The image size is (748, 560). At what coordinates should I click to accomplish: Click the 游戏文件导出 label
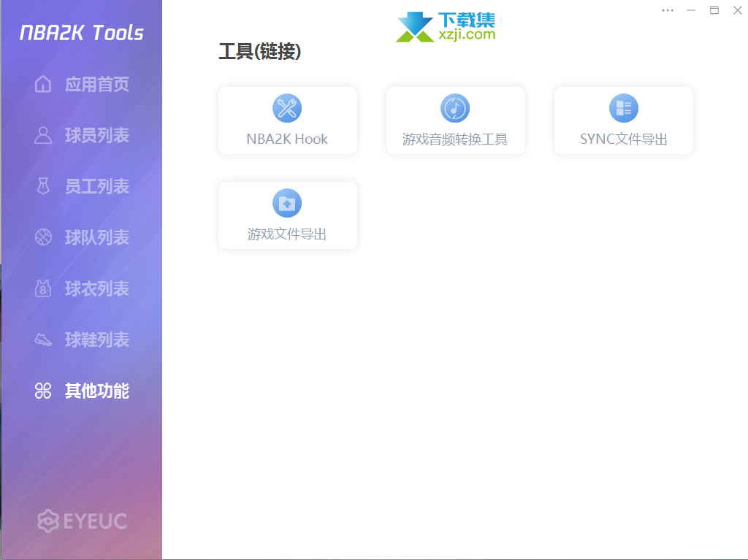pos(287,234)
